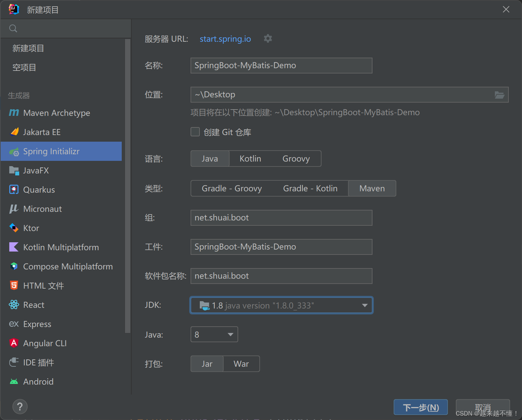Click the search magnifier icon

[x=13, y=28]
